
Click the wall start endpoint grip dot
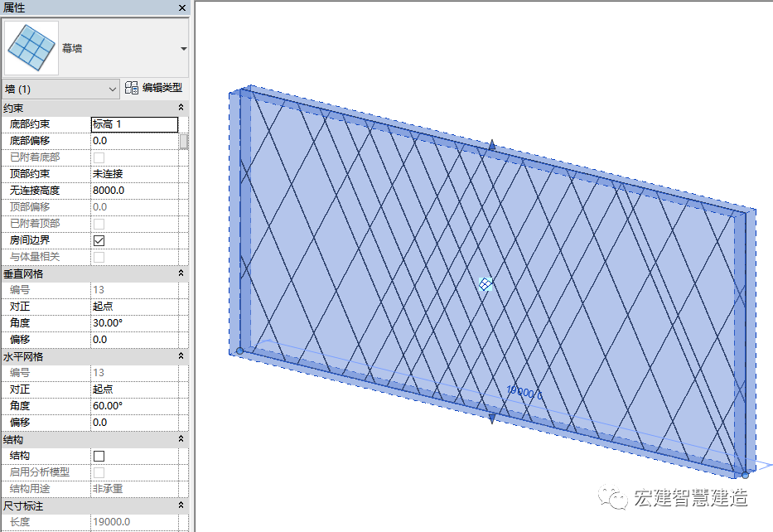239,351
